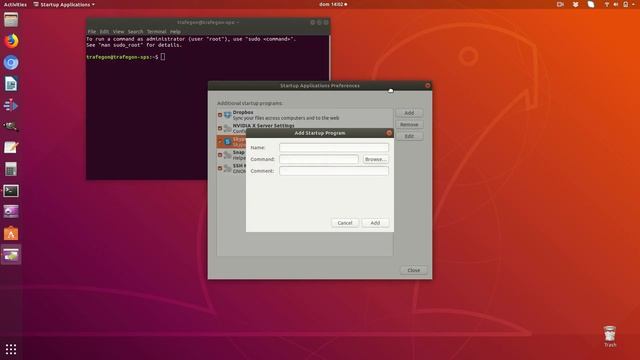Toggle the SSH startup entry checkbox
This screenshot has height=360, width=640.
pos(220,168)
